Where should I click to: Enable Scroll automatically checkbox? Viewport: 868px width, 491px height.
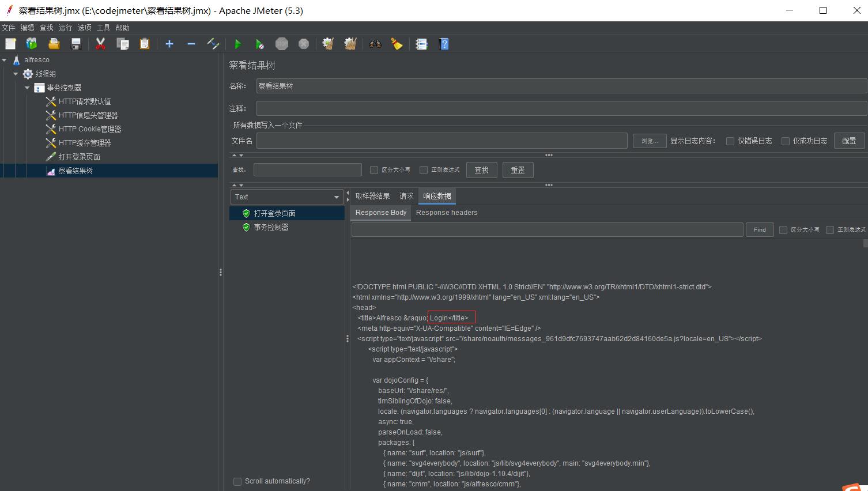click(237, 481)
